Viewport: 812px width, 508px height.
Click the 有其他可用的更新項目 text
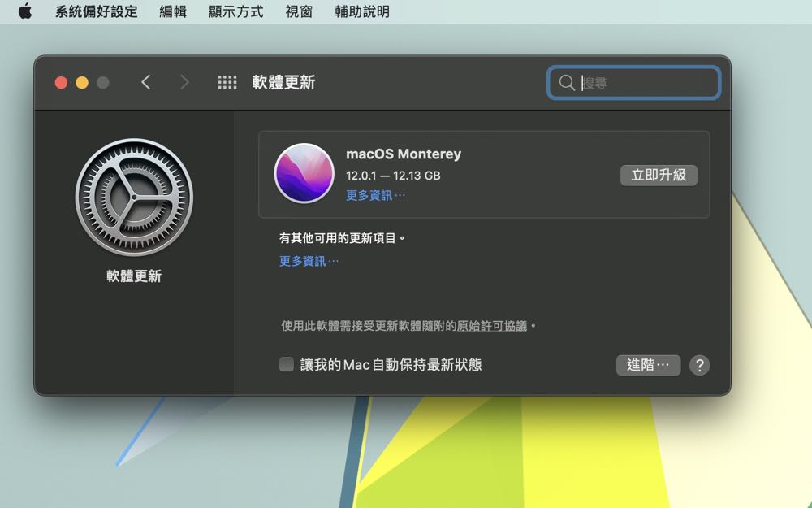click(342, 238)
